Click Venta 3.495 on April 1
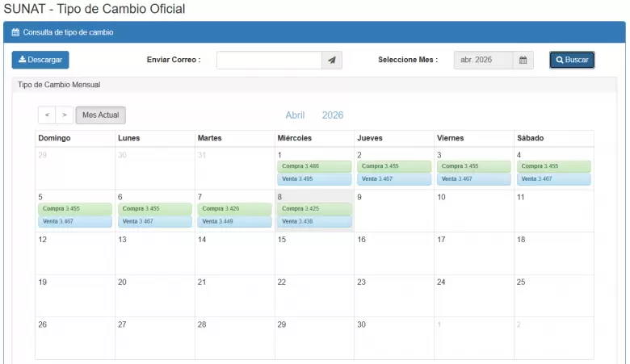The height and width of the screenshot is (364, 630). [x=313, y=179]
